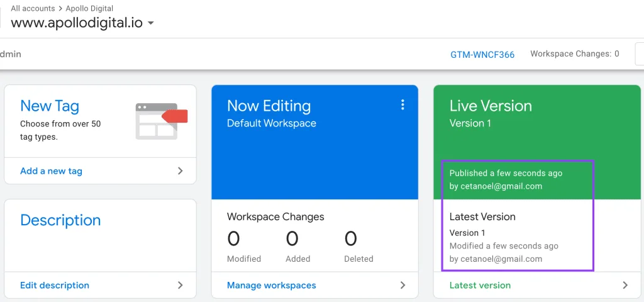Screen dimensions: 644x302
Task: Click the Add a new tag link
Action: pos(52,171)
